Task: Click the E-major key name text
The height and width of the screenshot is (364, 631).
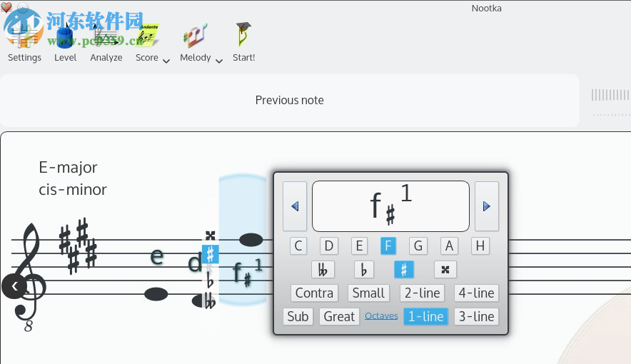Action: tap(68, 167)
